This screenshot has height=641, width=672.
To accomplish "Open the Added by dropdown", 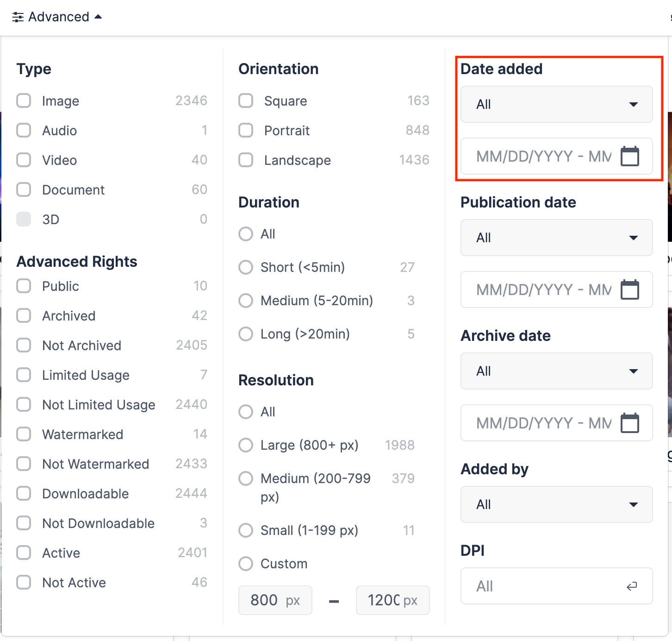I will pos(557,504).
